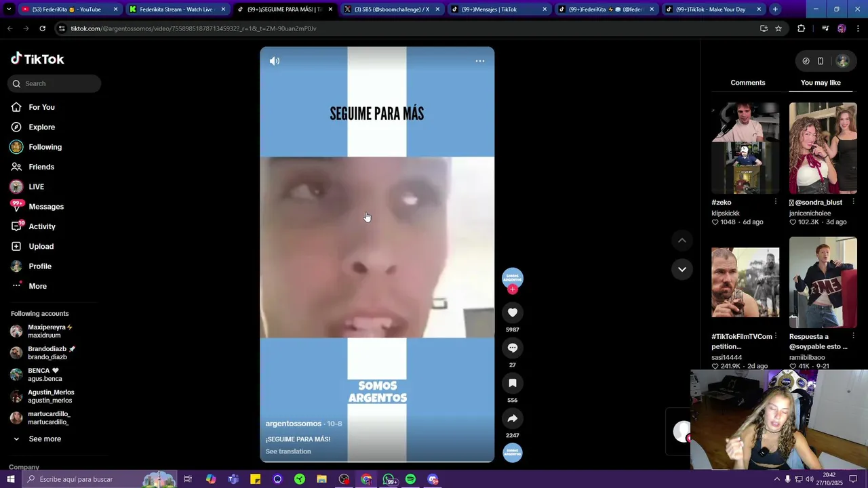Open the Get Coins icon in the header

pos(806,61)
